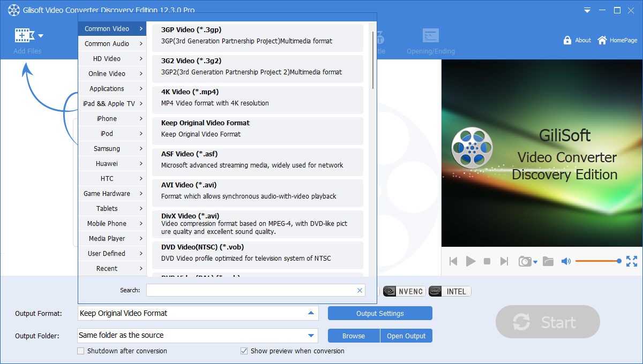Open iPad && Apple TV category

point(113,104)
